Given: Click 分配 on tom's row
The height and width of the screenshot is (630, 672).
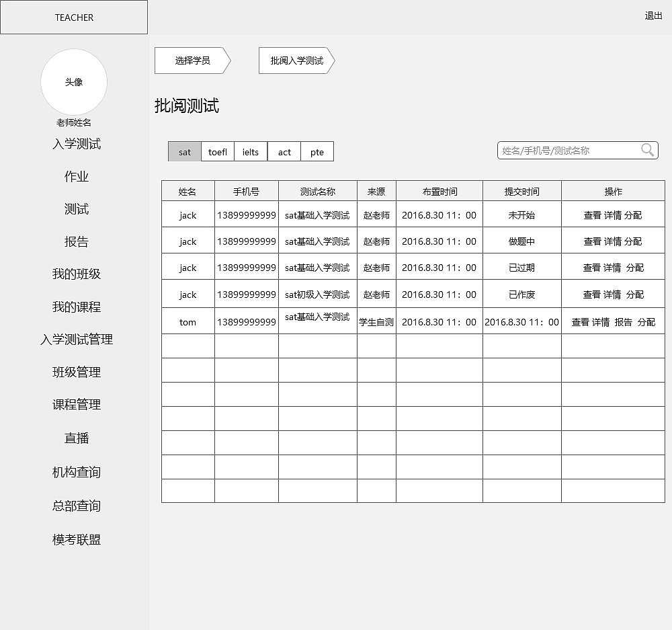Looking at the screenshot, I should click(646, 321).
